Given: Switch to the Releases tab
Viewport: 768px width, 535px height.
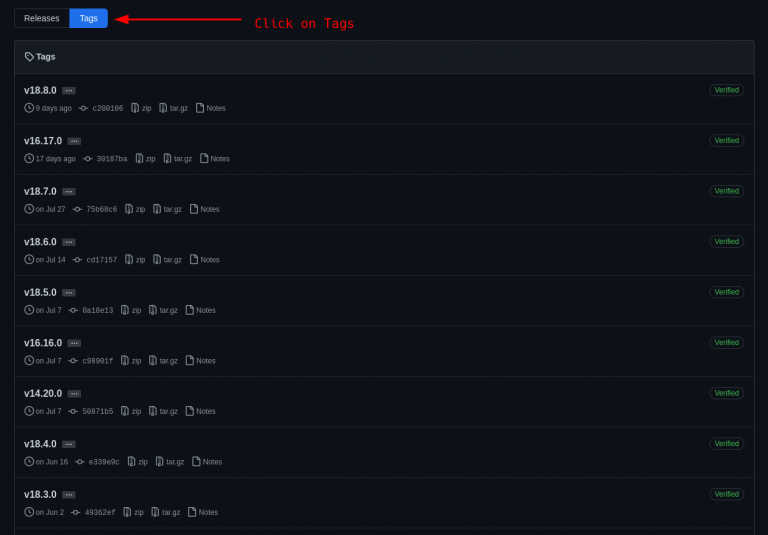Looking at the screenshot, I should click(42, 18).
